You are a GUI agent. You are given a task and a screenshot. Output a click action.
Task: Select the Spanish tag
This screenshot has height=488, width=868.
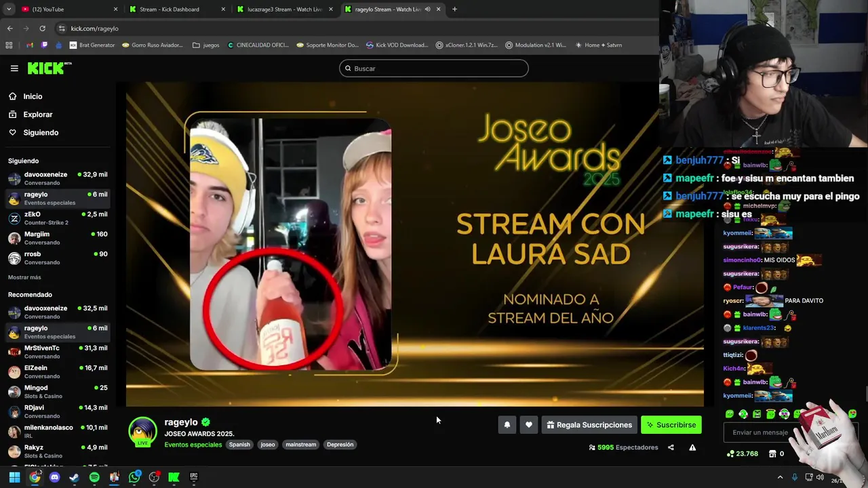239,445
